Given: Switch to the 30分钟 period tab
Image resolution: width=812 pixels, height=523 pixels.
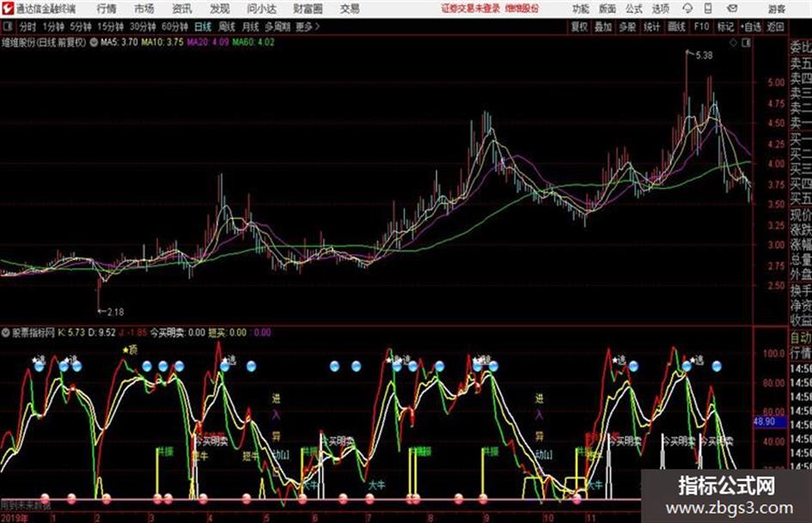Looking at the screenshot, I should click(x=143, y=27).
